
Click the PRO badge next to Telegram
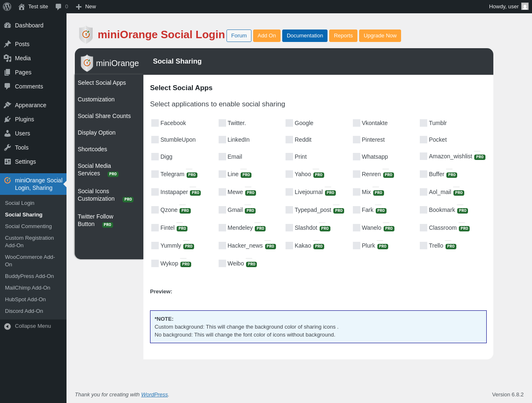pos(192,175)
